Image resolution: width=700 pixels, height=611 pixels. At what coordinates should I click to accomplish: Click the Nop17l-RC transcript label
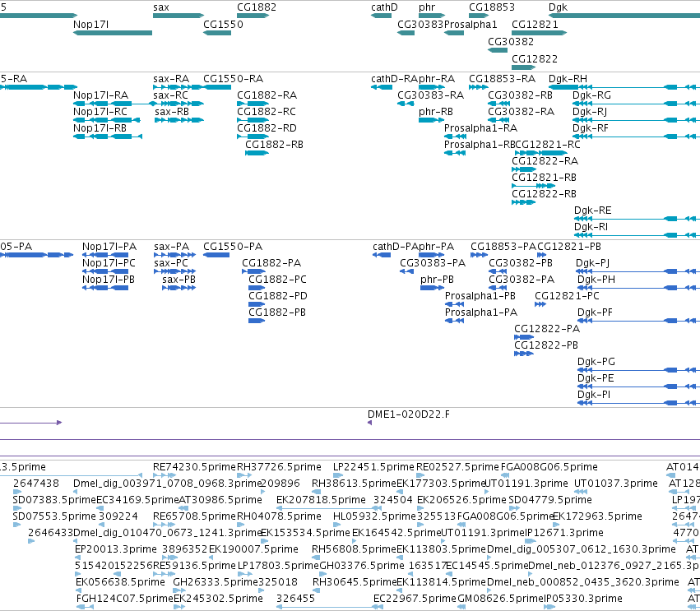click(x=100, y=112)
